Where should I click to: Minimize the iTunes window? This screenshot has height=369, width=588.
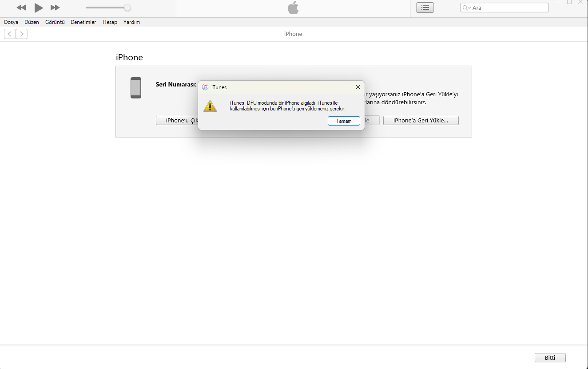click(557, 2)
